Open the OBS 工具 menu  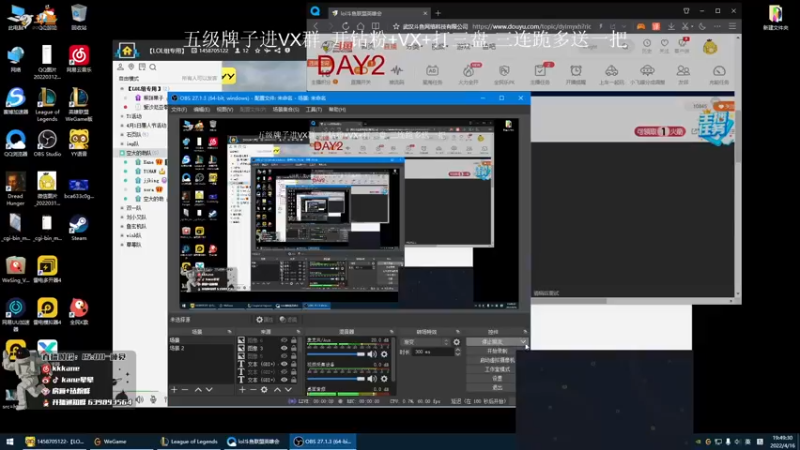tap(314, 109)
